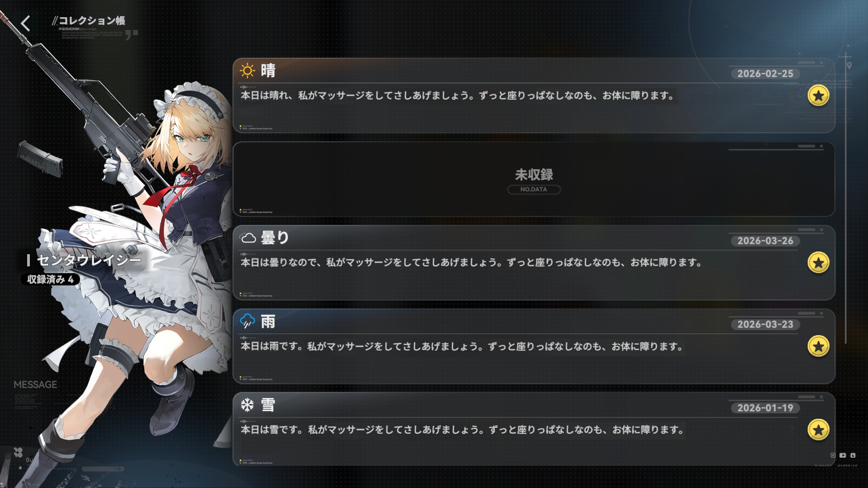
Task: Toggle favorite star on the 雪 entry
Action: click(x=818, y=430)
